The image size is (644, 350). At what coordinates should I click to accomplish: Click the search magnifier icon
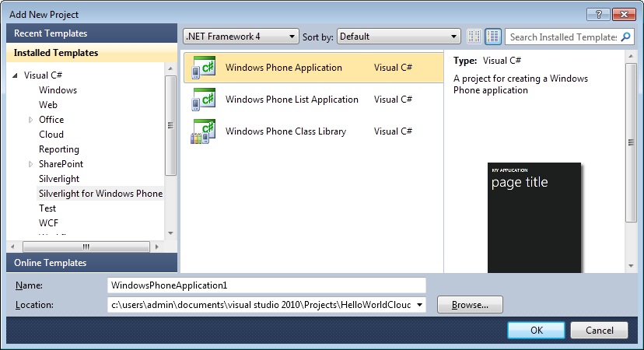(627, 37)
